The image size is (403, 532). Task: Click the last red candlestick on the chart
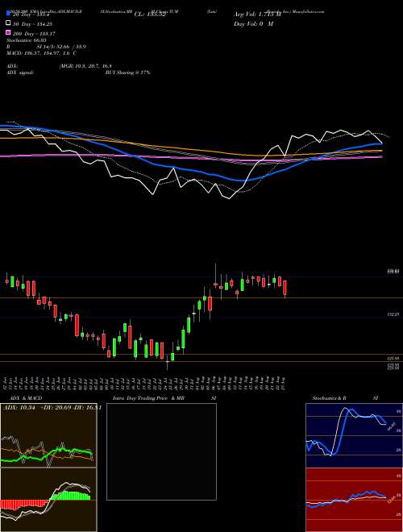click(285, 288)
